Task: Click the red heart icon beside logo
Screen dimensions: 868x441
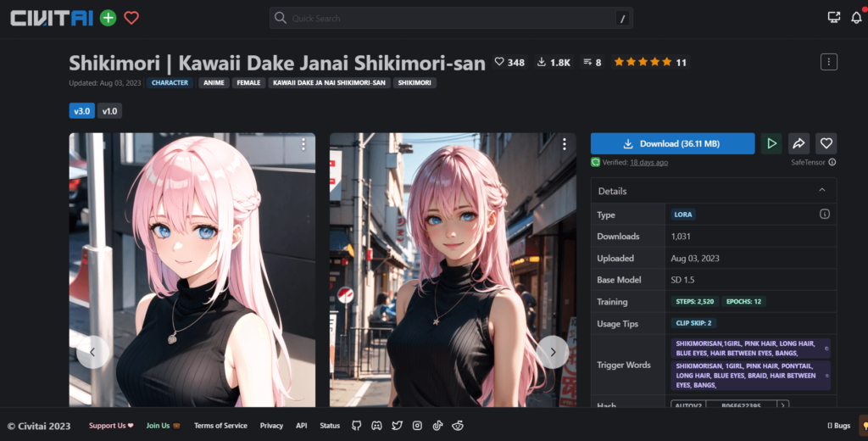Action: point(131,18)
